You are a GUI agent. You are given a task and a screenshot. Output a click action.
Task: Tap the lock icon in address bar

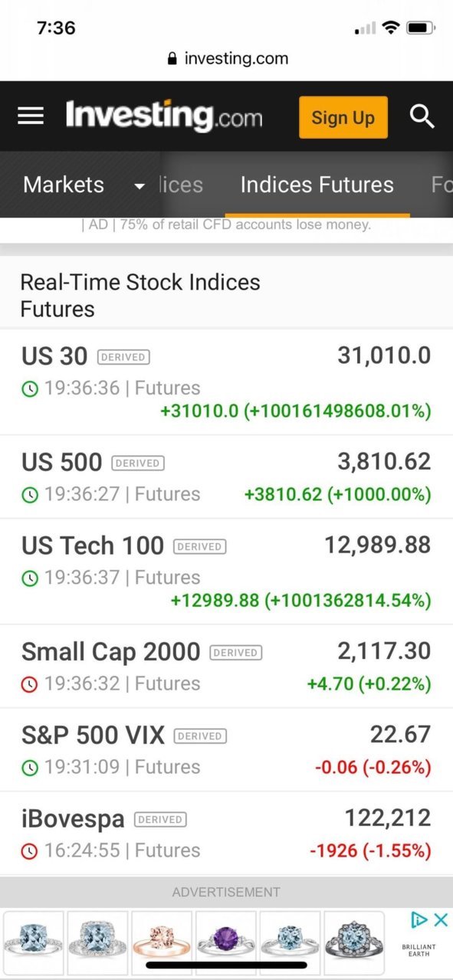(x=172, y=59)
